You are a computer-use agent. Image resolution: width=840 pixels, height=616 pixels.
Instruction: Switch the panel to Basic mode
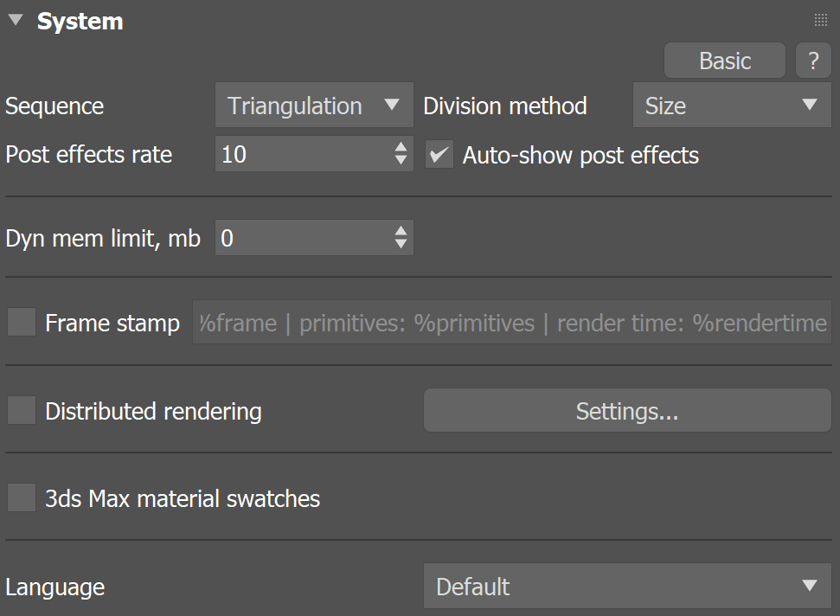click(x=724, y=61)
